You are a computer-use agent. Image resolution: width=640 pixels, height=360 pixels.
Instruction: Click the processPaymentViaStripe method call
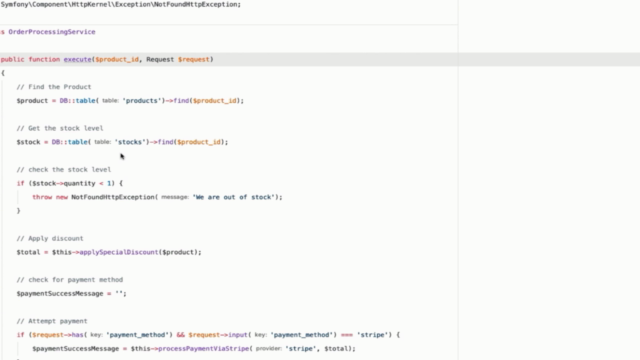[x=203, y=349]
